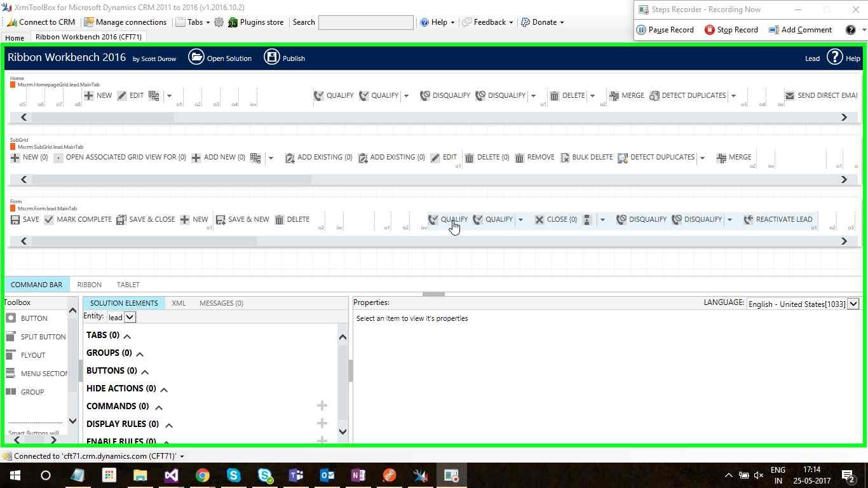Screen dimensions: 868x488
Task: Open connection status dropdown arrow in status bar
Action: pyautogui.click(x=182, y=456)
